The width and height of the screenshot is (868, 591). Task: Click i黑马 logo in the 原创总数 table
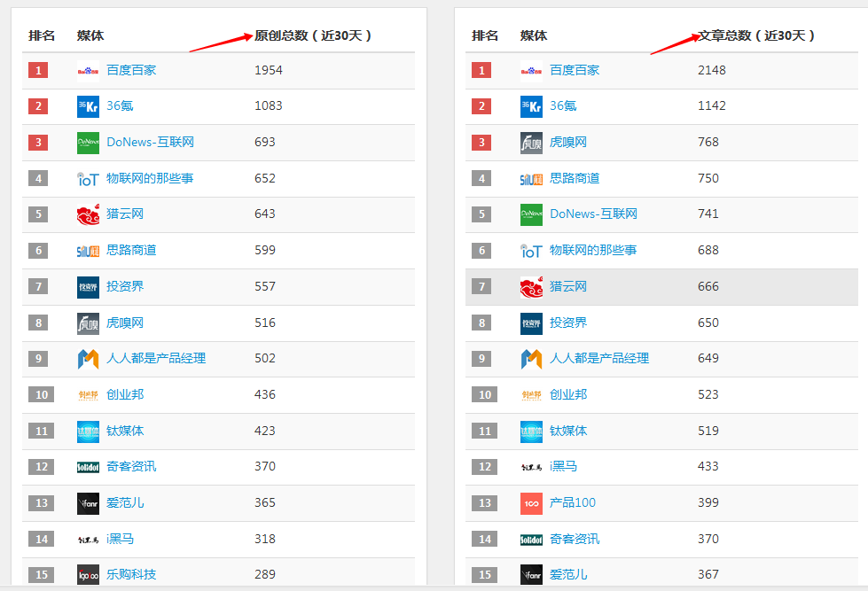[88, 540]
